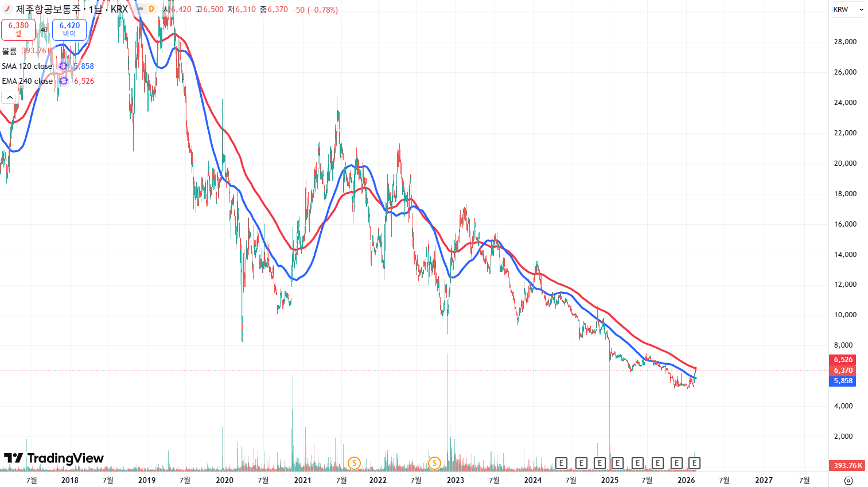The width and height of the screenshot is (868, 487).
Task: Click the red 393.76K volume axis label
Action: coord(848,466)
